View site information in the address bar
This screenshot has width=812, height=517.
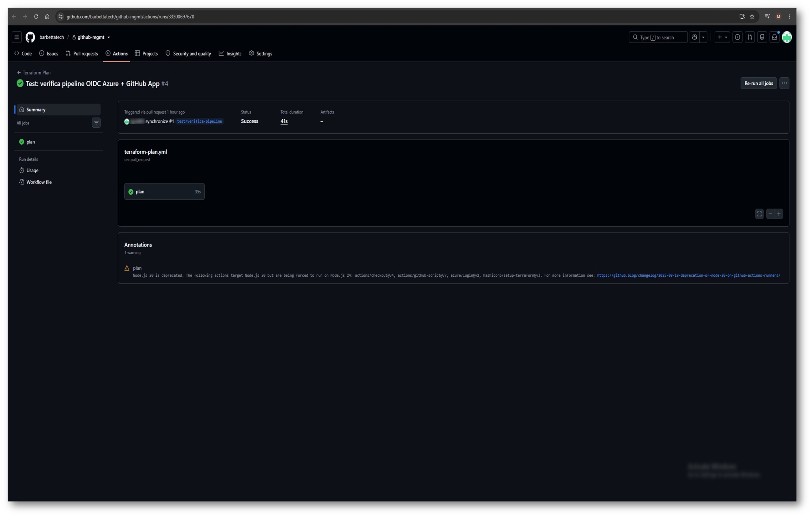click(x=60, y=17)
